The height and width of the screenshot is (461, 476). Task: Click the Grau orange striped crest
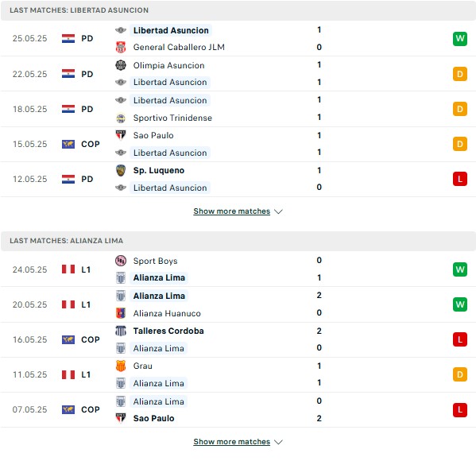(x=121, y=366)
